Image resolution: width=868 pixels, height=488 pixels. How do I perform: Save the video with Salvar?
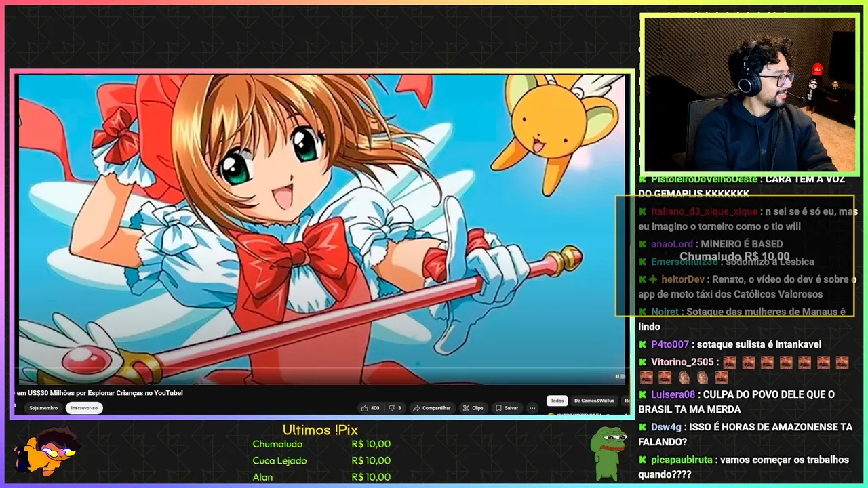tap(507, 408)
